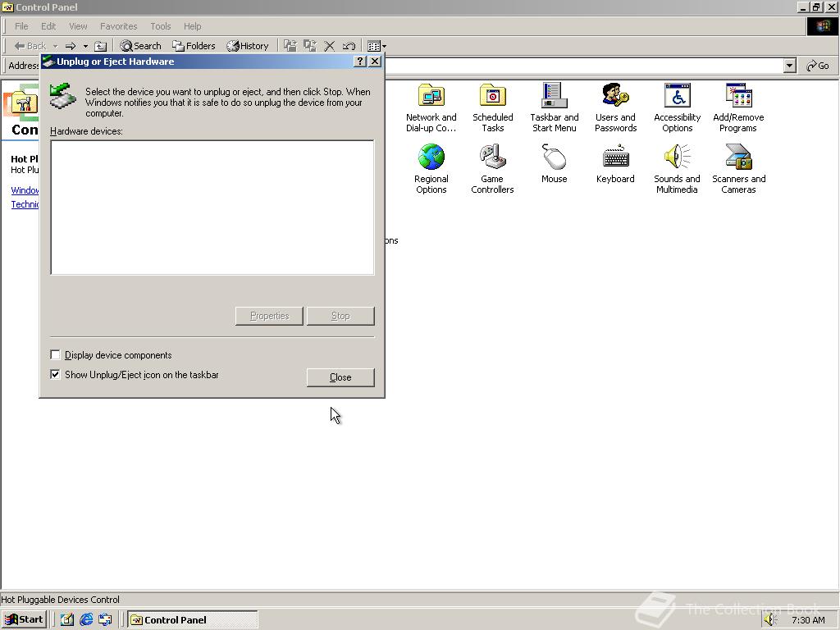This screenshot has height=630, width=840.
Task: Click the Search toolbar button
Action: tap(140, 46)
